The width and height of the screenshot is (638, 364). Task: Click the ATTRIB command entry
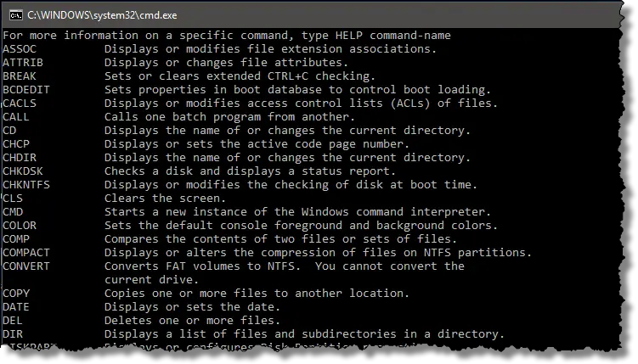pos(23,63)
